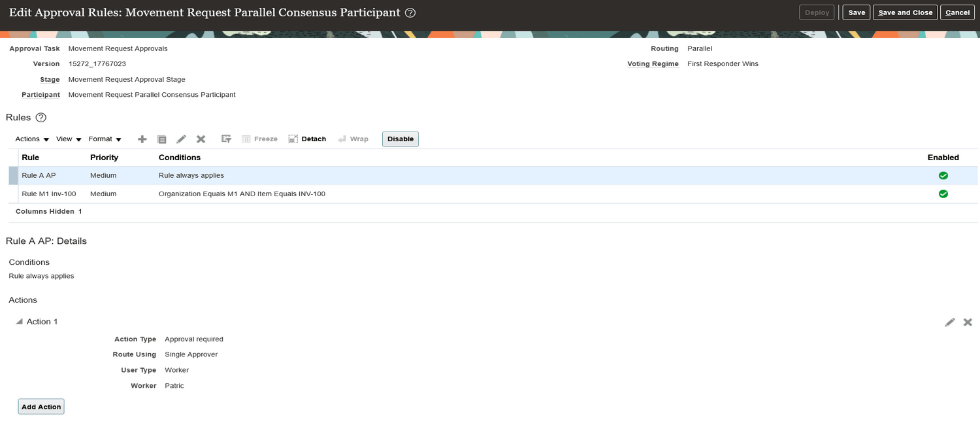980x425 pixels.
Task: Delete Action 1 using X icon
Action: click(x=968, y=322)
